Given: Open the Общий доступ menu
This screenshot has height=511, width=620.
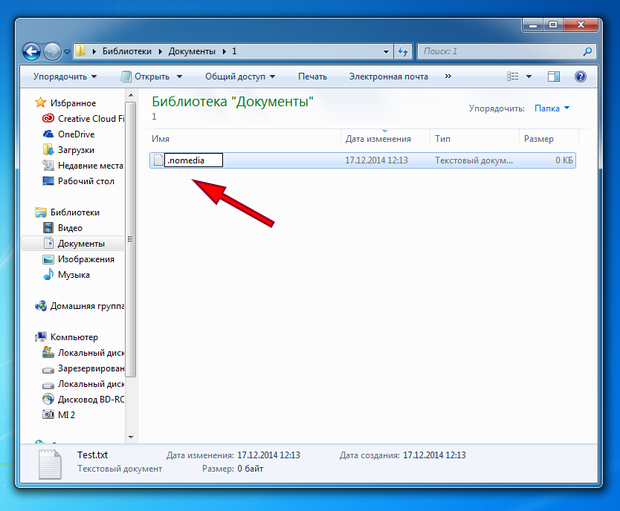Looking at the screenshot, I should pos(240,76).
